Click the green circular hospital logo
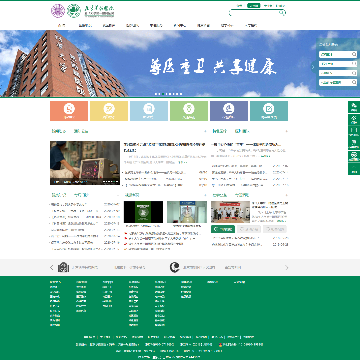Viewport: 360px width, 360px height. [x=74, y=11]
